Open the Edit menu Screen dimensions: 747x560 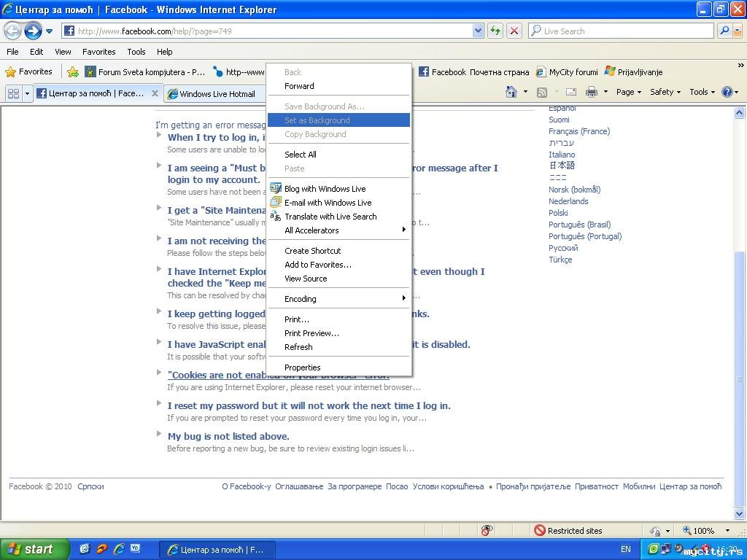click(36, 52)
